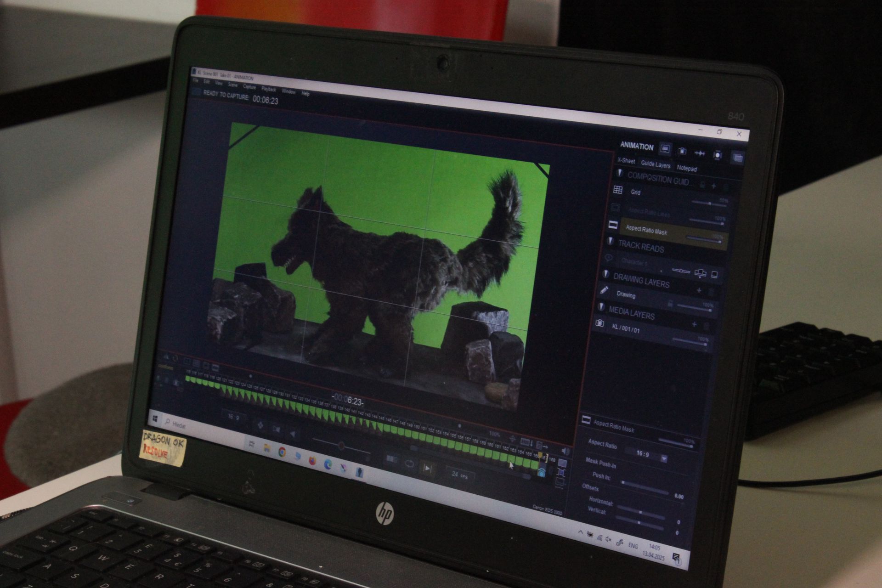Open the Audio waveform workspace icon
This screenshot has height=588, width=882.
click(x=700, y=153)
